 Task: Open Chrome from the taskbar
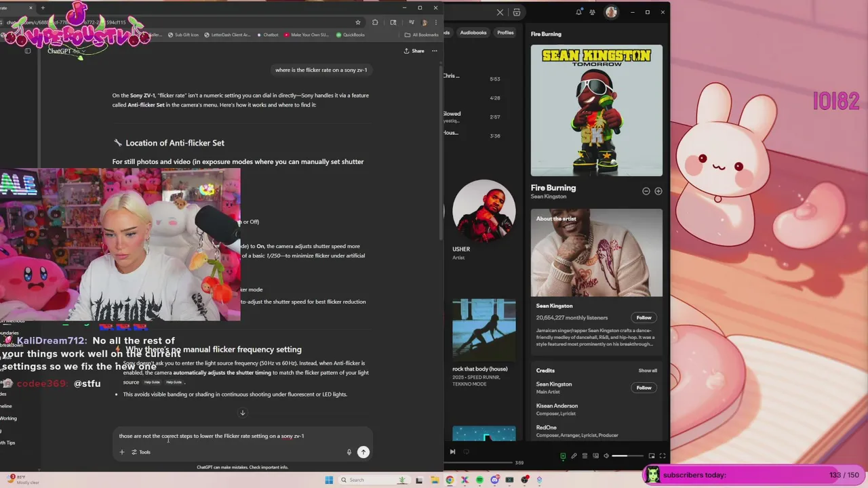(450, 480)
